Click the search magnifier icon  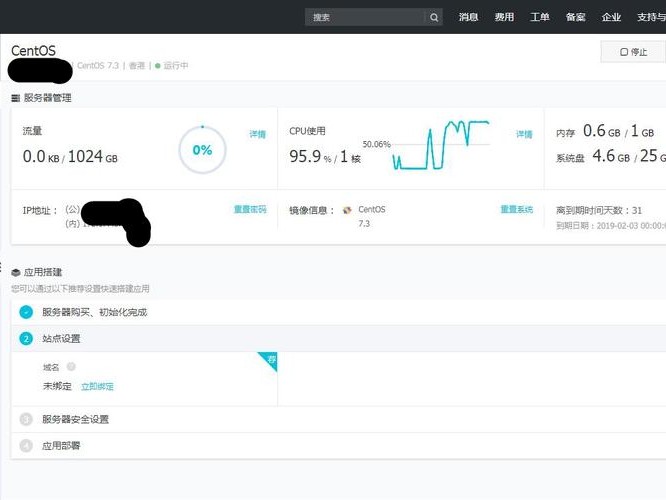(434, 17)
